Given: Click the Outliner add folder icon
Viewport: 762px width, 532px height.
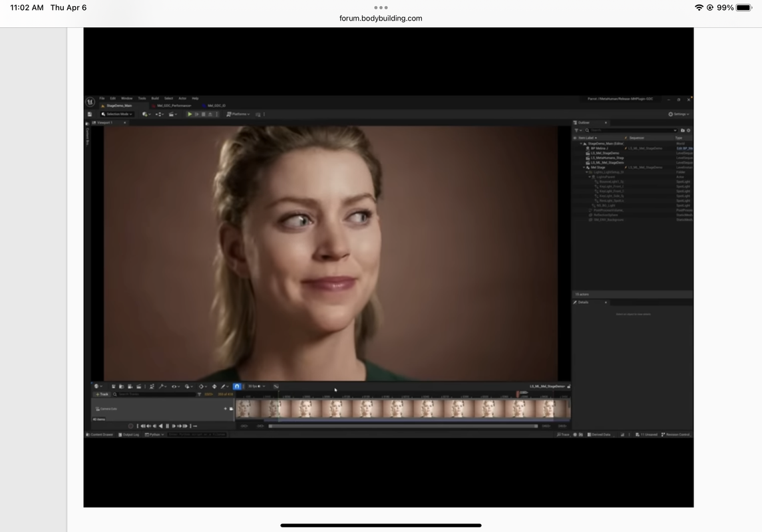Looking at the screenshot, I should point(682,130).
